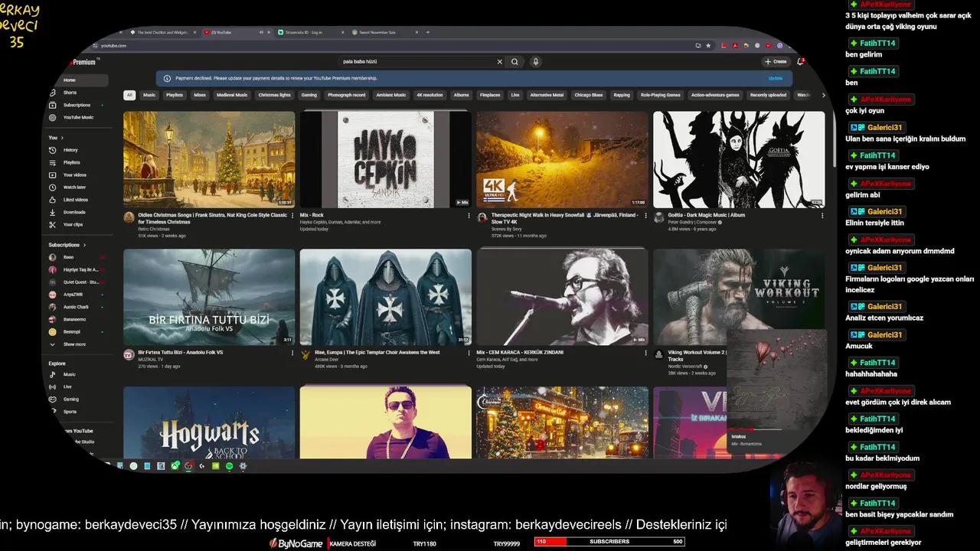The width and height of the screenshot is (980, 551).
Task: Open more options for Bir Fırtına Tuttu Bizi video
Action: (292, 354)
